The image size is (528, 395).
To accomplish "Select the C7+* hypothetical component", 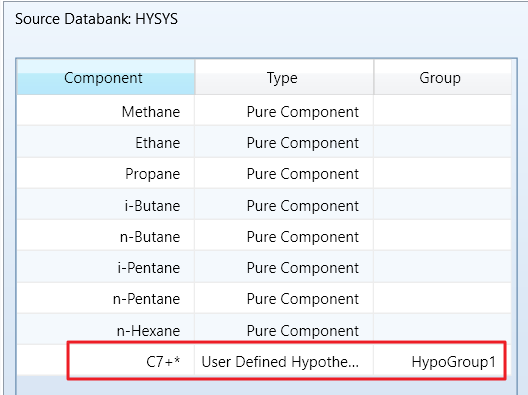I will pos(105,361).
